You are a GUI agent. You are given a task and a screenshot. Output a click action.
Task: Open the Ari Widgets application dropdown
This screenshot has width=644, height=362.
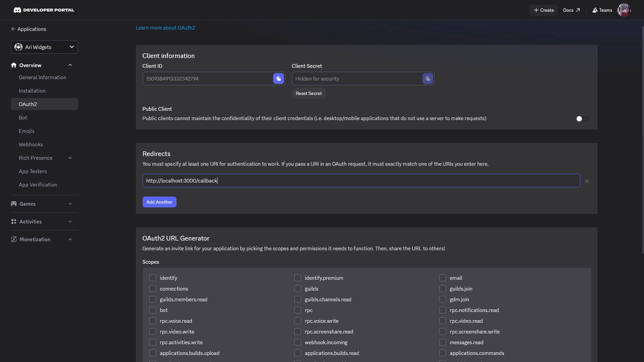[x=44, y=47]
